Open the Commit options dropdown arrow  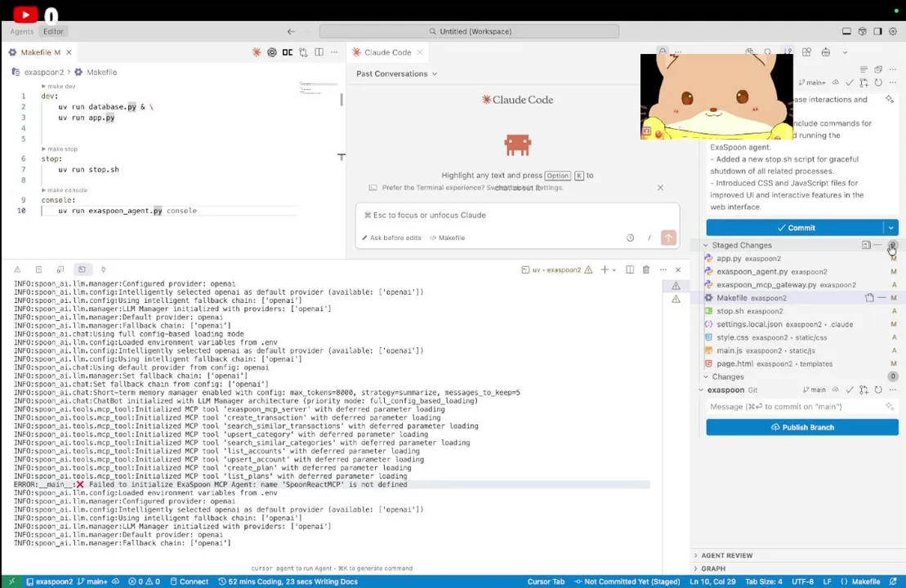(x=891, y=228)
